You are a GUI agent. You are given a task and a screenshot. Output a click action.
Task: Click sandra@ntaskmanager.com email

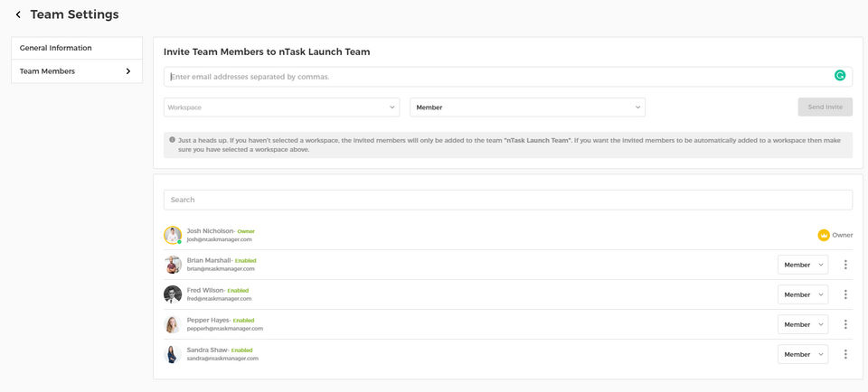coord(222,359)
